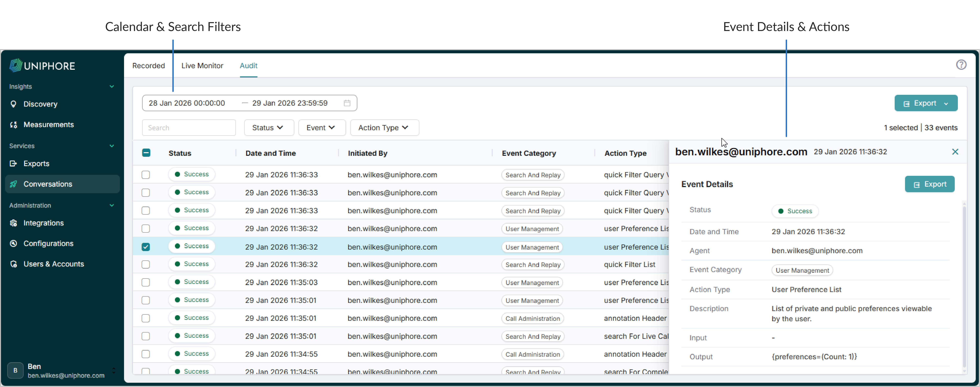Click the start date 28 Jan 2026 field
Viewport: 980px width, 387px height.
point(187,103)
